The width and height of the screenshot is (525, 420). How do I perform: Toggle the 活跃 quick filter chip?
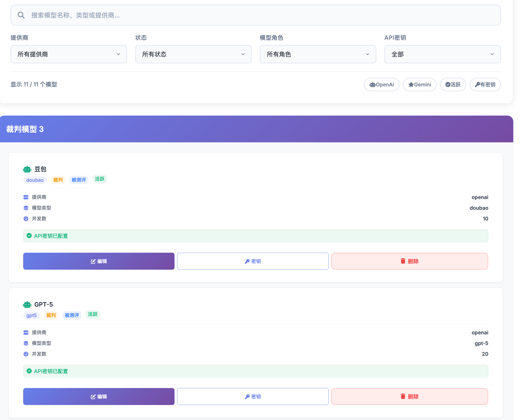(x=453, y=85)
